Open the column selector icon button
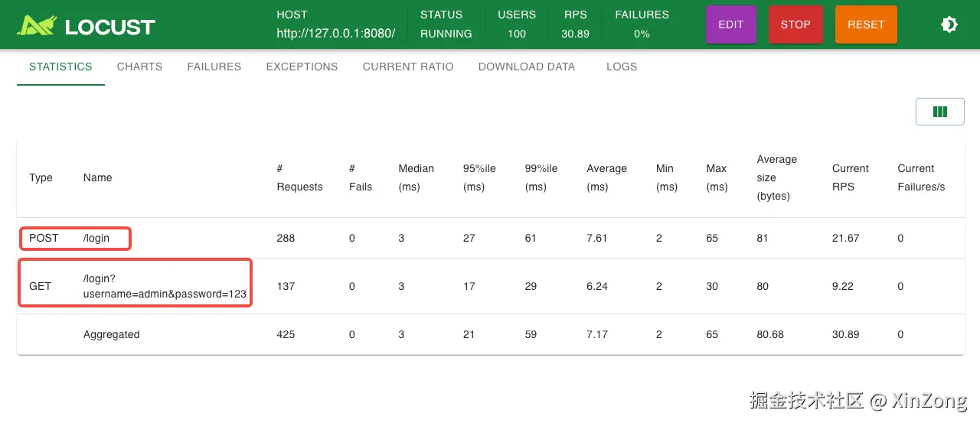The height and width of the screenshot is (426, 980). [x=939, y=112]
